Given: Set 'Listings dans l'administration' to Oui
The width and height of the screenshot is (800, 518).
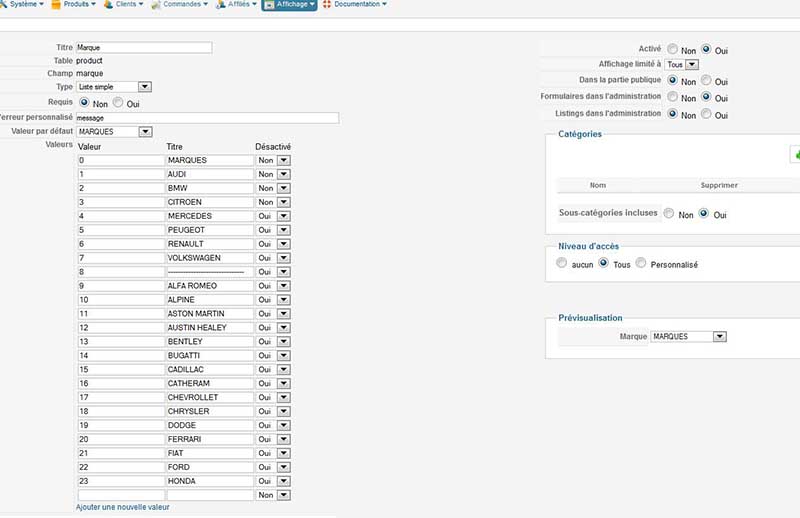Looking at the screenshot, I should pyautogui.click(x=706, y=114).
